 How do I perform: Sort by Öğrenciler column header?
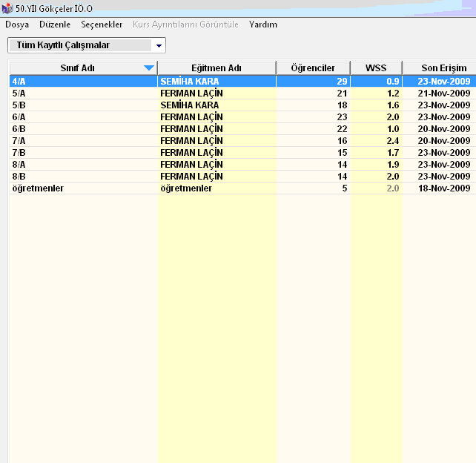tap(313, 68)
